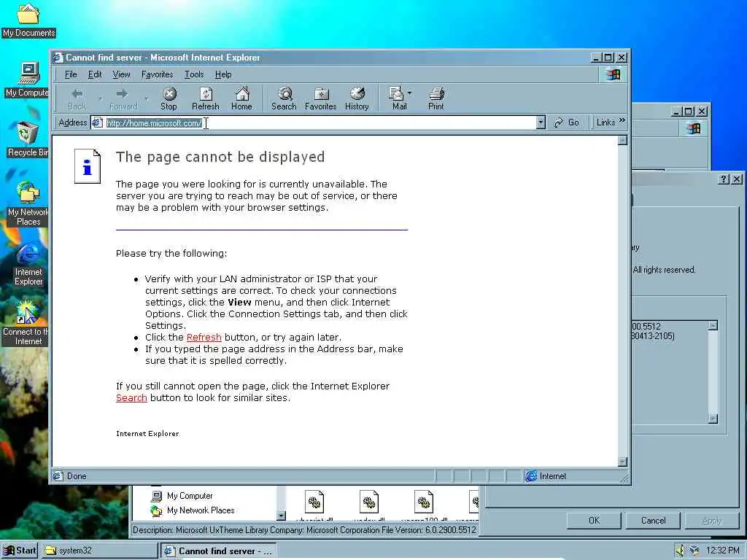The width and height of the screenshot is (747, 560).
Task: Click the Windows flag throbber logo
Action: point(613,74)
